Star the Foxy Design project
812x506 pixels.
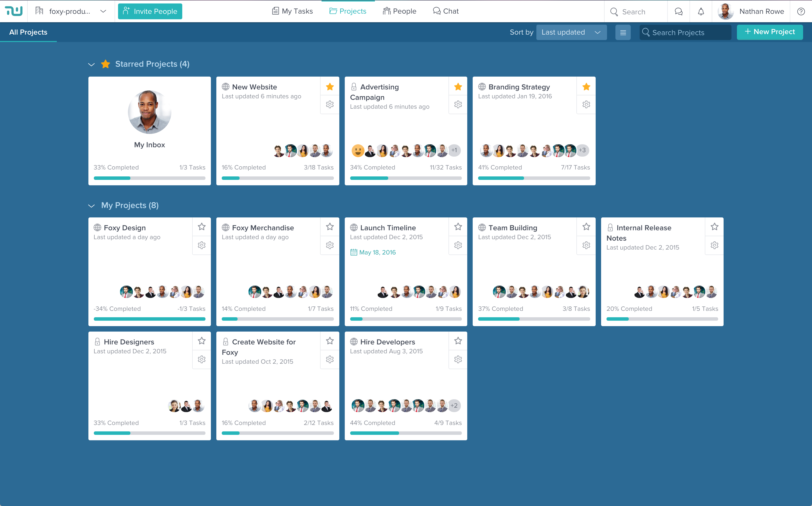[201, 227]
